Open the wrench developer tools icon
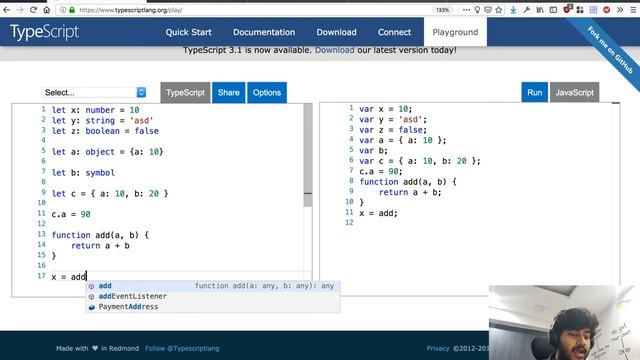This screenshot has width=640, height=360. coord(527,10)
